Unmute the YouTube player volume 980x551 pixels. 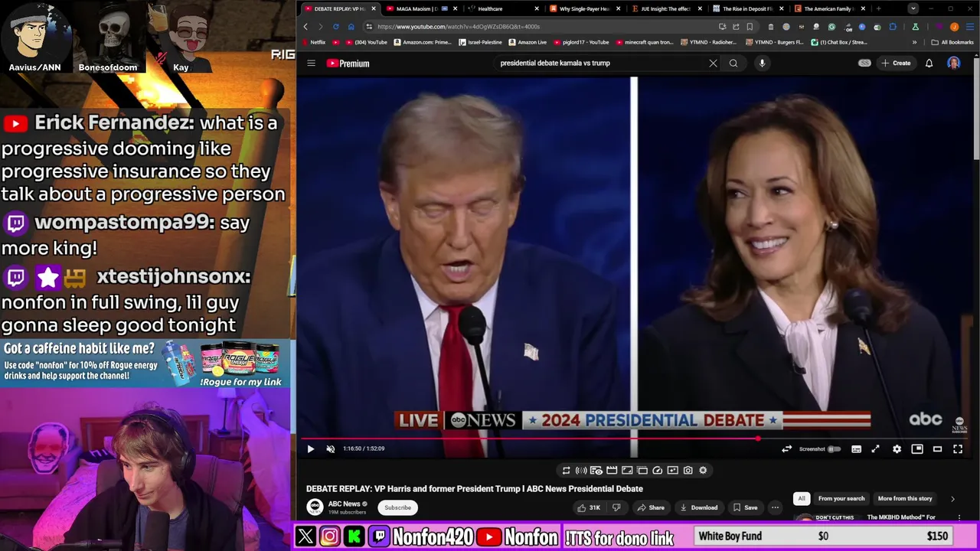point(331,449)
